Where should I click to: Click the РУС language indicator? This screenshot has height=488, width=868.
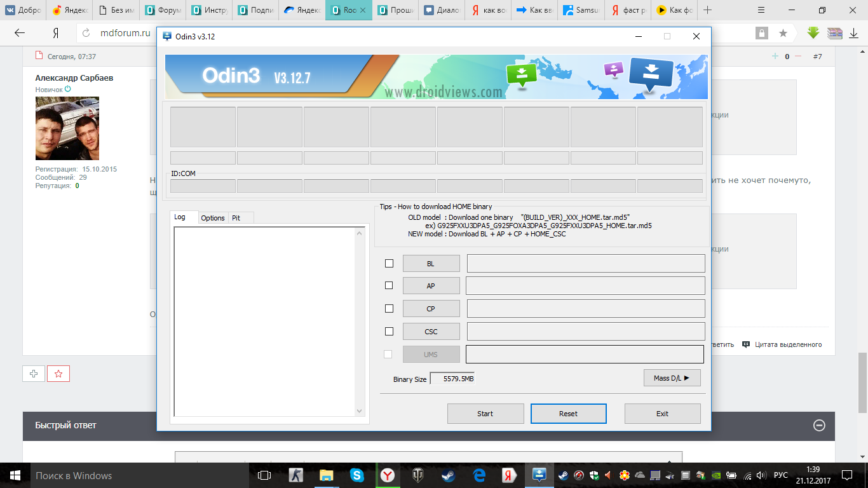780,475
